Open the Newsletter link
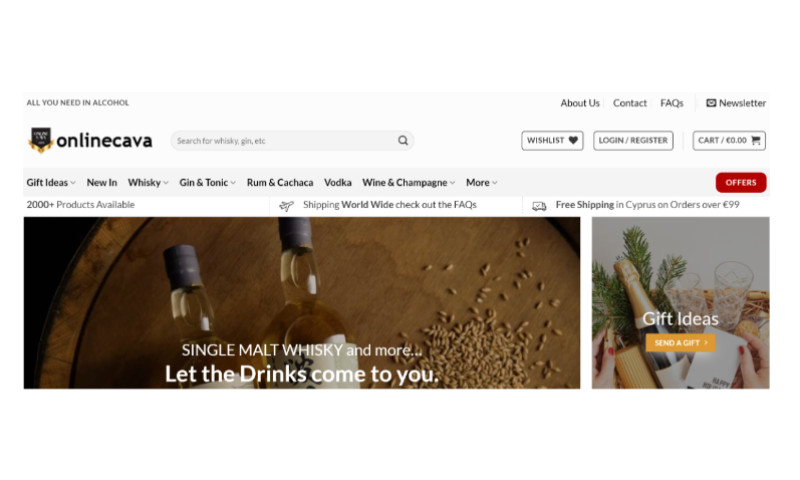This screenshot has width=800, height=480. pyautogui.click(x=736, y=103)
